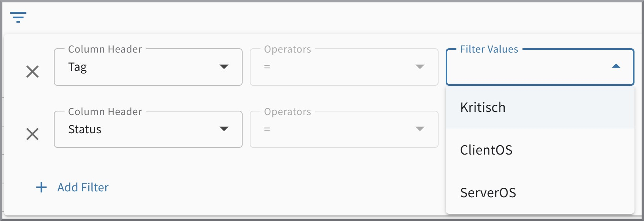Remove the Status filter row
Screen dimensions: 644x221
[x=32, y=134]
